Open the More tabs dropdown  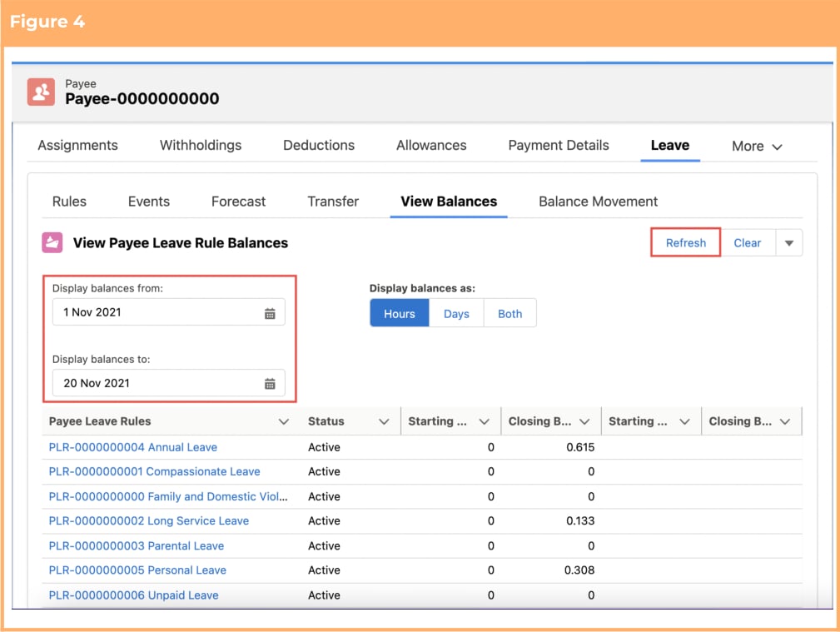click(x=757, y=147)
